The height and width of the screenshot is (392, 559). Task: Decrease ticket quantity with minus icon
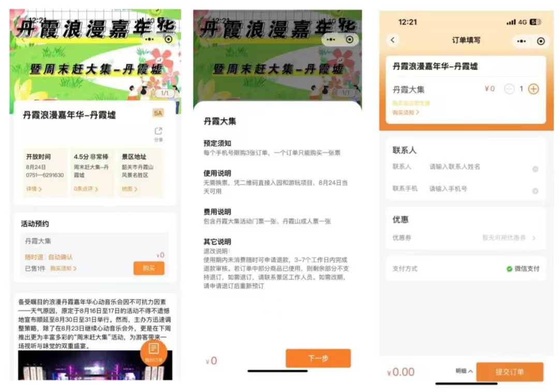pos(509,89)
